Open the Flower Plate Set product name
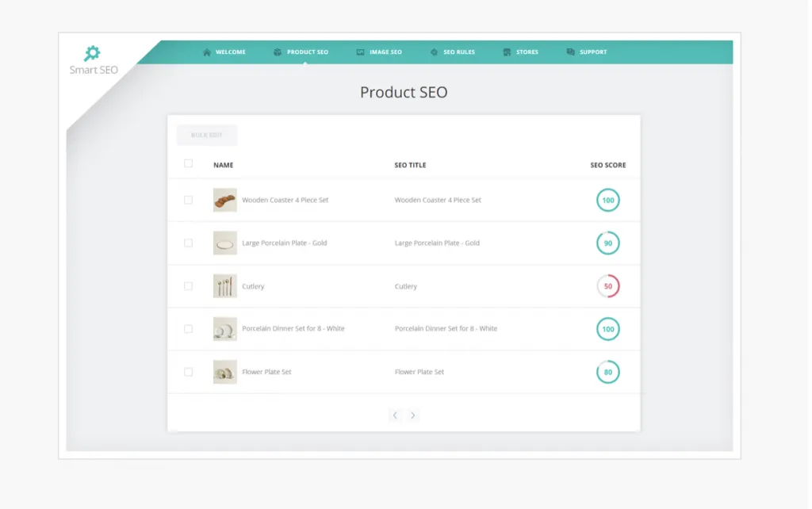812x509 pixels. (266, 372)
